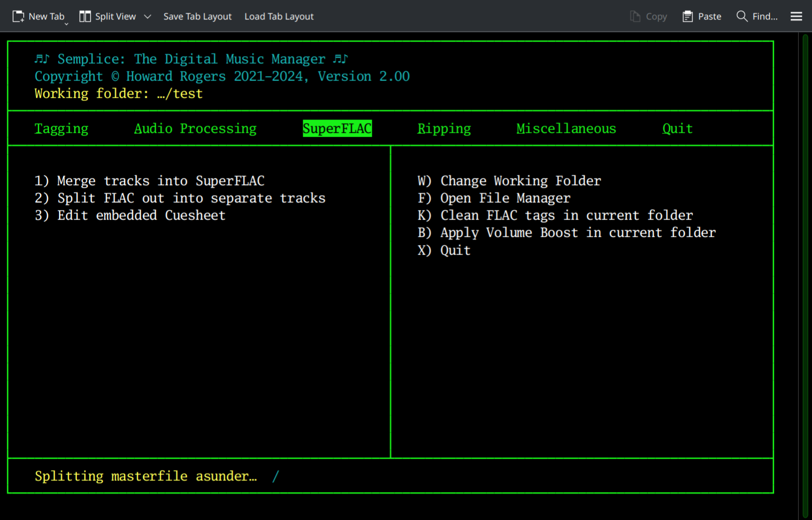Screen dimensions: 812x520
Task: Select K to Clean FLAC tags
Action: point(555,215)
